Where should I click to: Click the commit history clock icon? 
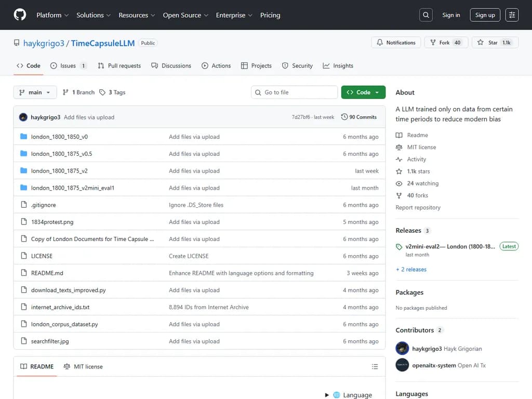[344, 117]
